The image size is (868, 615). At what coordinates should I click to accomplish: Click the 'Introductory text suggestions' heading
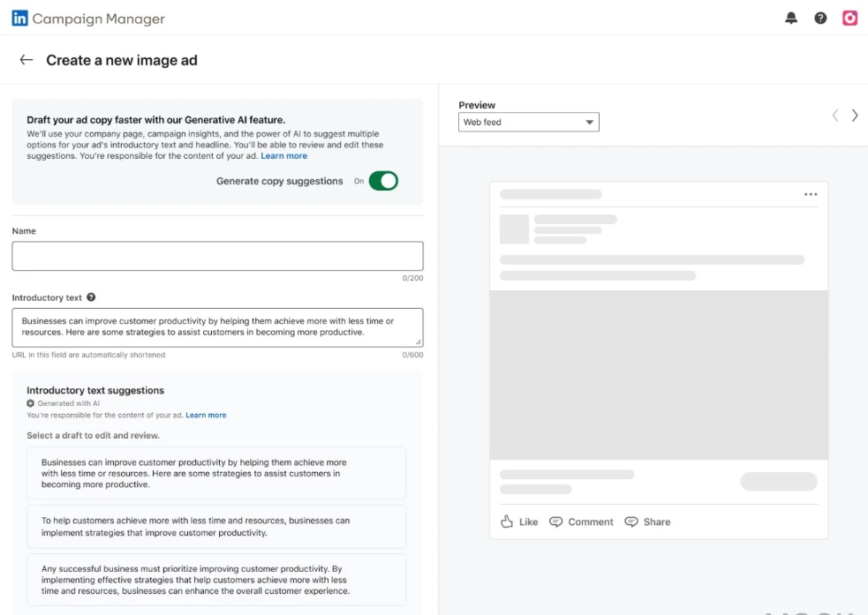tap(95, 390)
